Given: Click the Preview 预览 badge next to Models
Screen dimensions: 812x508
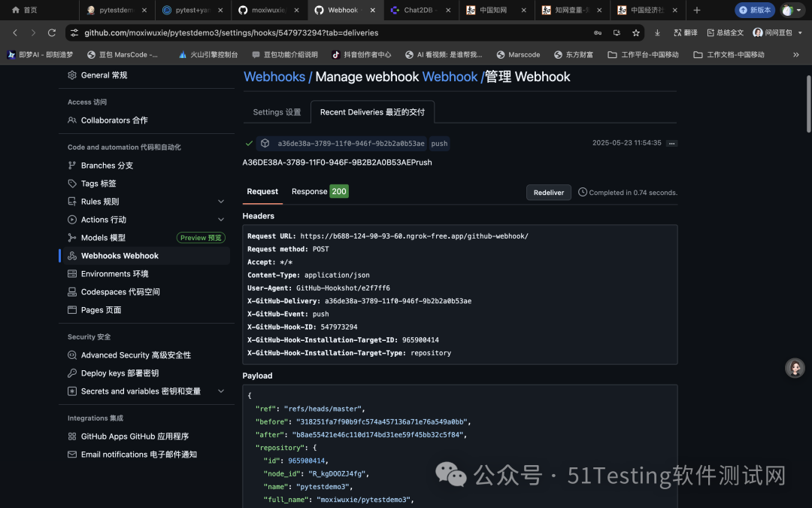Looking at the screenshot, I should click(x=201, y=237).
